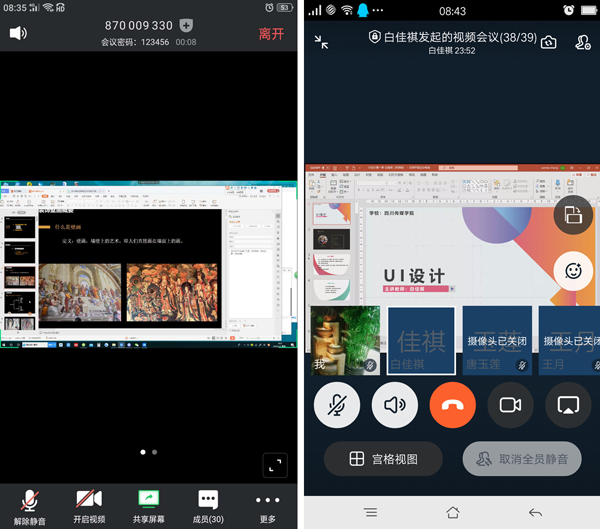Screen dimensions: 600x529
Task: Hang up with the red phone button
Action: [453, 404]
